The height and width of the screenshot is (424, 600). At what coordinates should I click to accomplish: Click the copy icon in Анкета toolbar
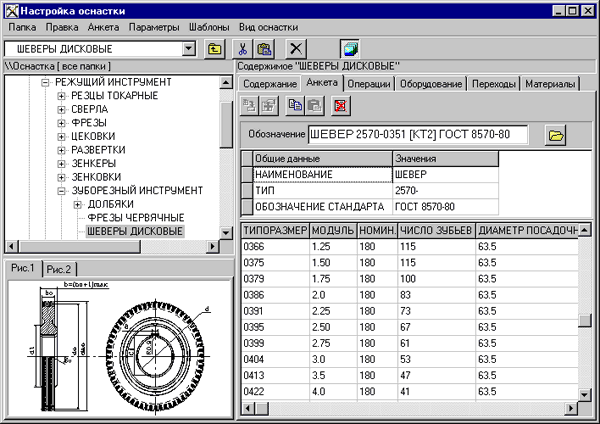[x=294, y=104]
